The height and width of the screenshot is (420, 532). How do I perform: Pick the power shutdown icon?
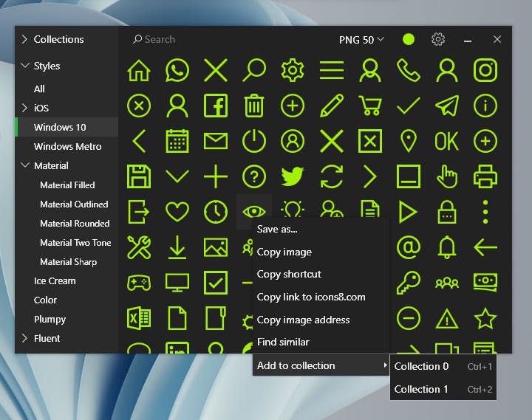coord(254,141)
